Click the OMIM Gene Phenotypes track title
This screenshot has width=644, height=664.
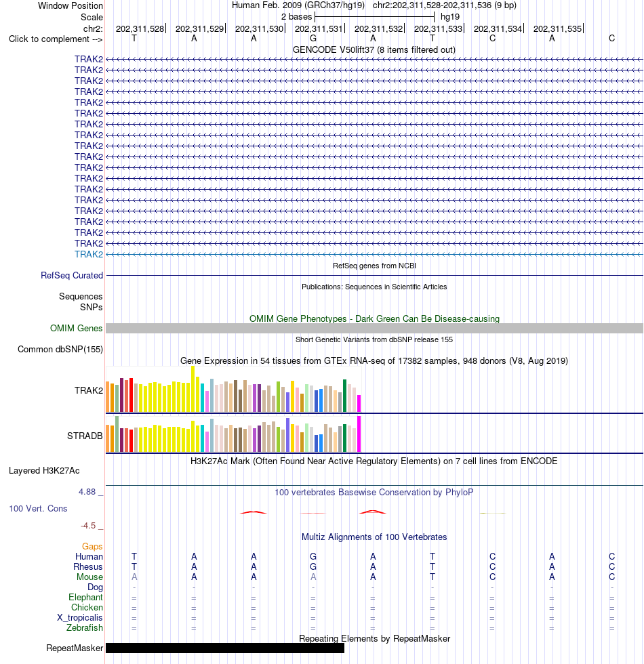point(374,319)
